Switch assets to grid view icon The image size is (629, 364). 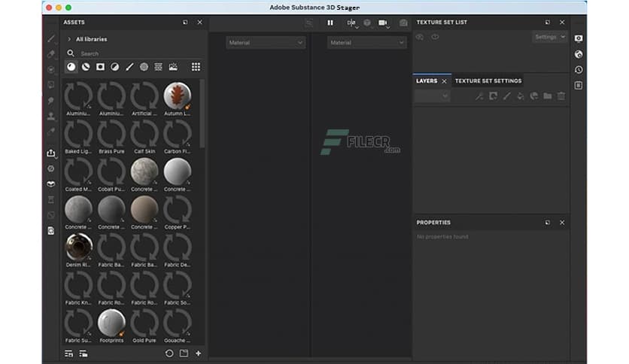coord(196,67)
